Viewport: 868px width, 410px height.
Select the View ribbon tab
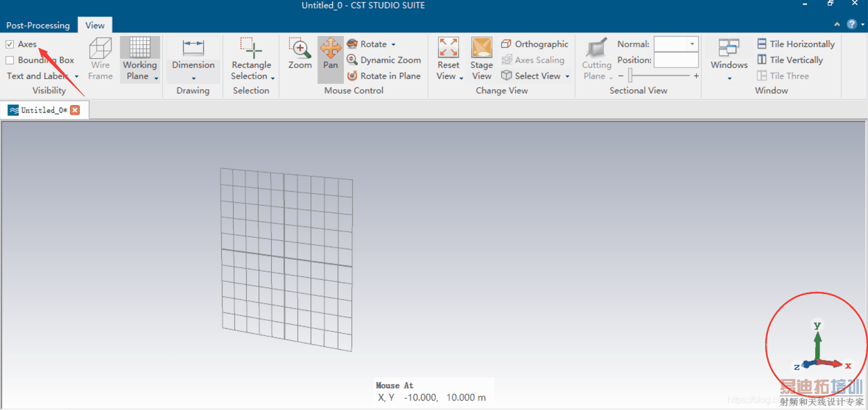click(x=95, y=25)
